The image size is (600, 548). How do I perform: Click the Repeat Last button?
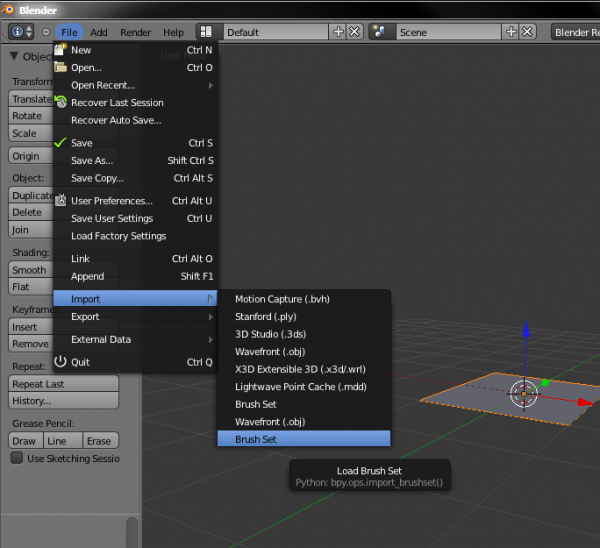(64, 384)
